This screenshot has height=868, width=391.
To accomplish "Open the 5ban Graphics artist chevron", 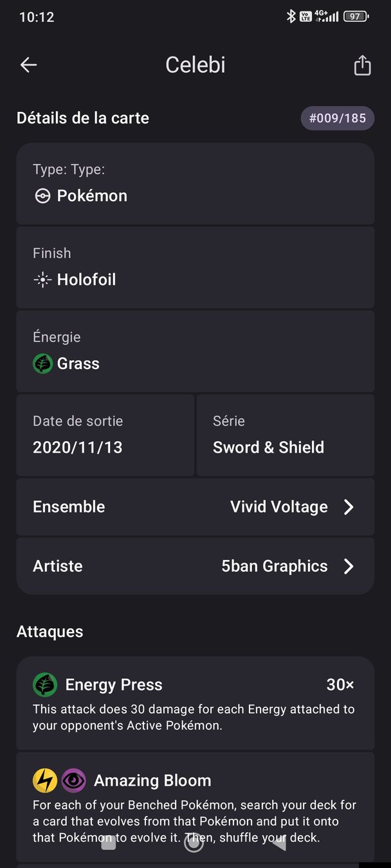I will (349, 566).
